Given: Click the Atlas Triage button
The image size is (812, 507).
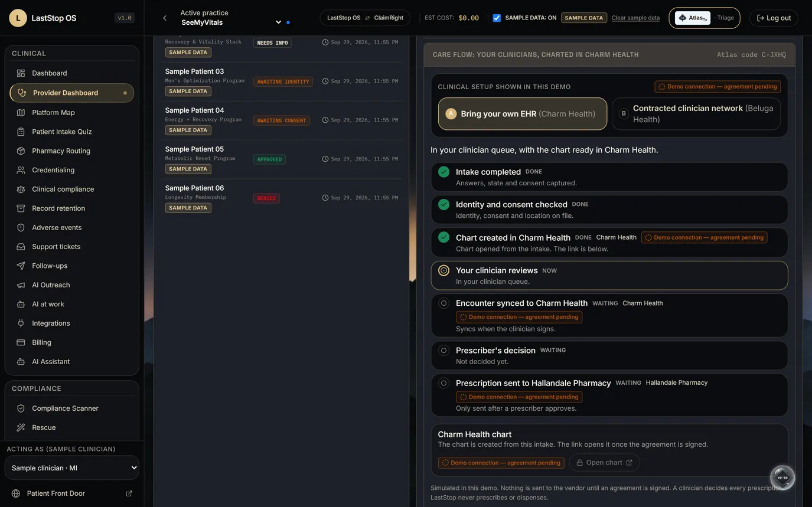Looking at the screenshot, I should [x=705, y=18].
